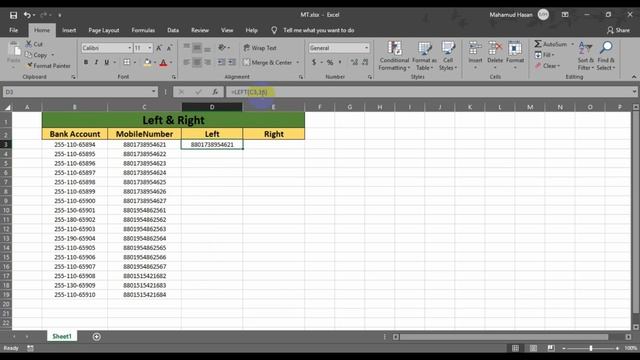Apply Percent Style
Viewport: 640px width, 360px height.
coord(330,62)
